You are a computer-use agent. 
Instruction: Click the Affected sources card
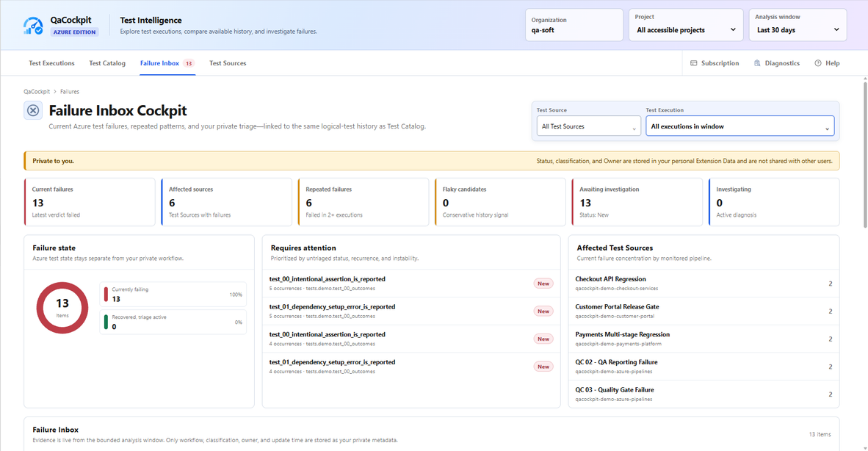226,202
